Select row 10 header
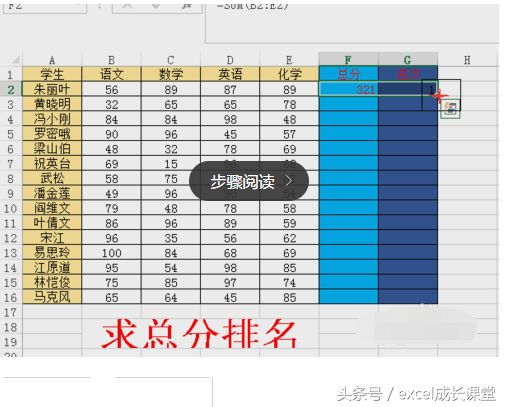 pos(11,208)
